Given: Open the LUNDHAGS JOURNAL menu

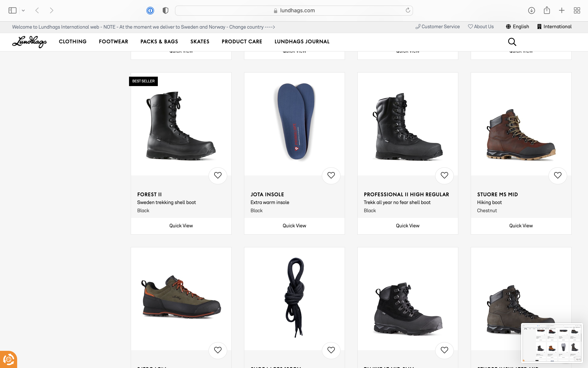Looking at the screenshot, I should tap(302, 42).
